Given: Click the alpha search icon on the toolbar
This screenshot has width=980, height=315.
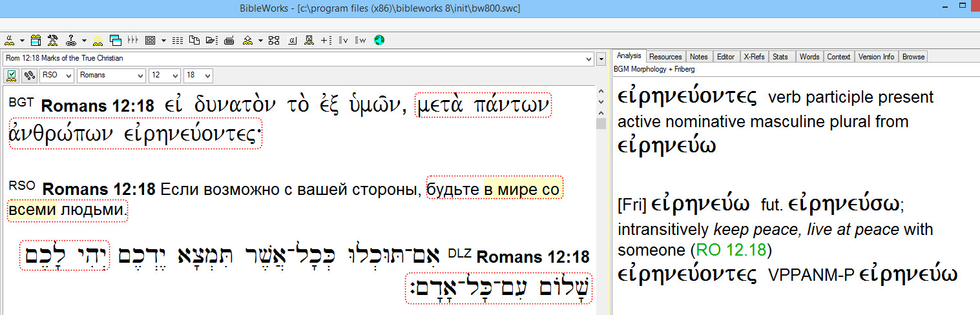Looking at the screenshot, I should (9, 40).
